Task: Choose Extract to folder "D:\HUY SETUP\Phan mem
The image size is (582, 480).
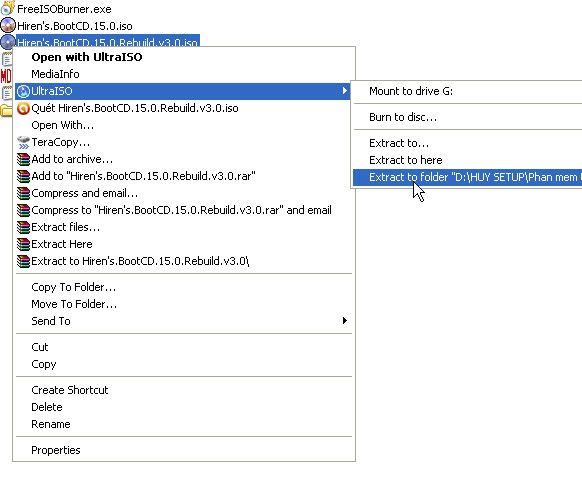Action: tap(467, 177)
